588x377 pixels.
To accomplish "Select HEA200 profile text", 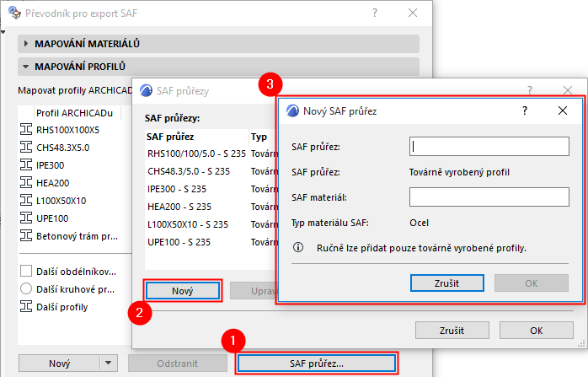I will click(x=52, y=183).
